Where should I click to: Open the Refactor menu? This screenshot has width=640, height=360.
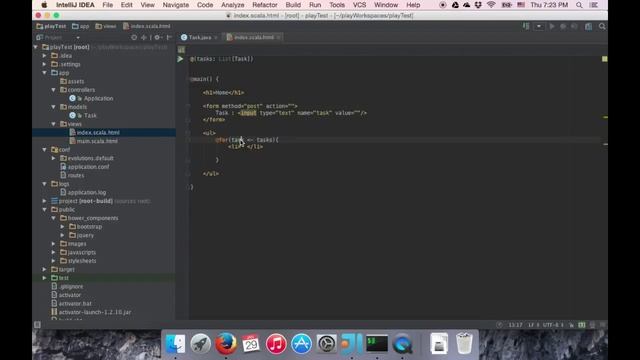264,5
